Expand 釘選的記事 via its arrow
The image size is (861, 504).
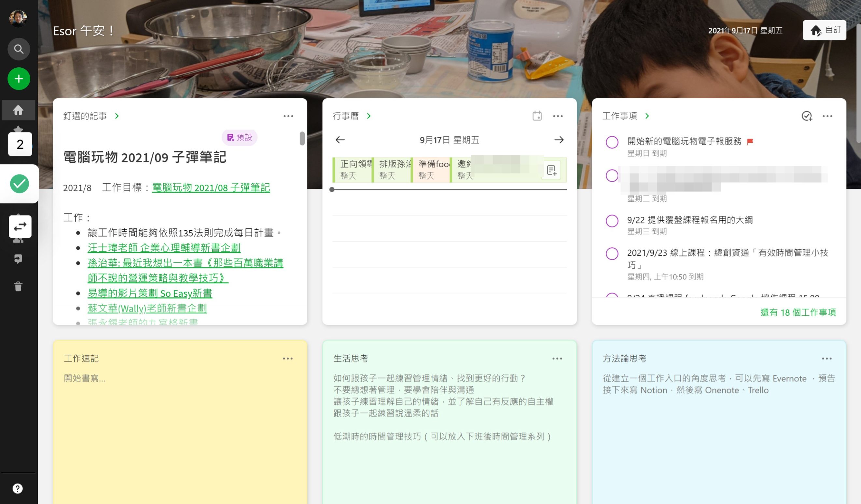(117, 116)
